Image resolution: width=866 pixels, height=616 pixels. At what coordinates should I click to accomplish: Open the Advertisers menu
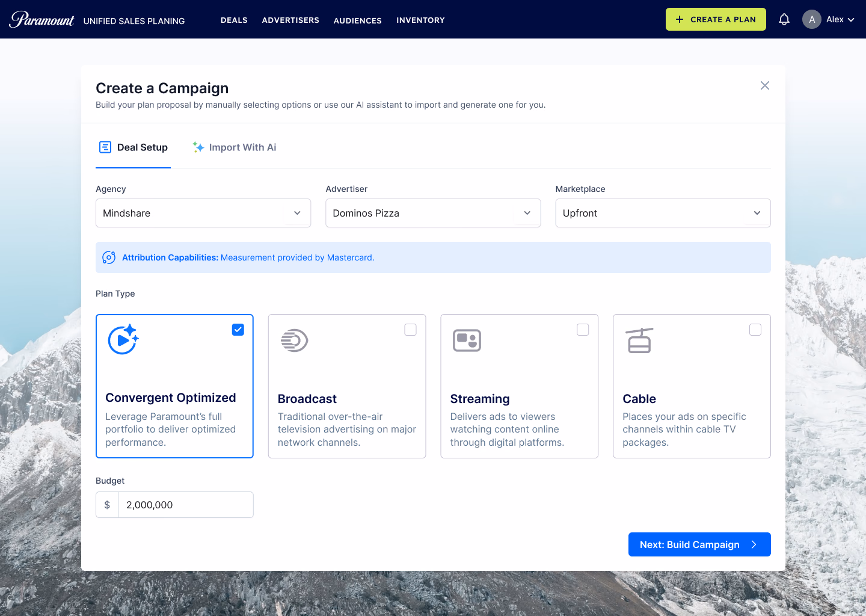290,20
